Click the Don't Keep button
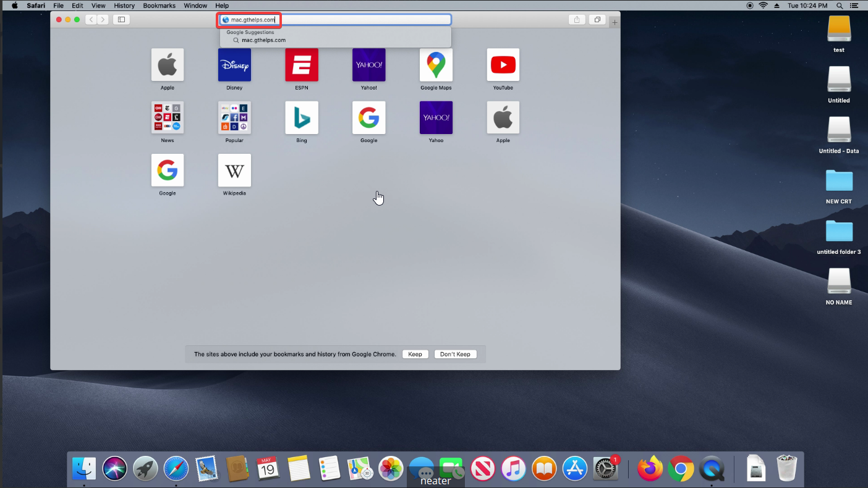The image size is (868, 488). coord(455,354)
